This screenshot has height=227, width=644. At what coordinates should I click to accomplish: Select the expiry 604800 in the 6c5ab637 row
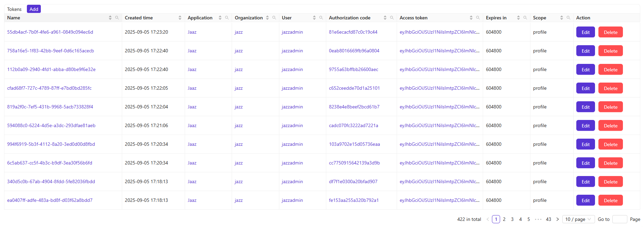pos(494,163)
